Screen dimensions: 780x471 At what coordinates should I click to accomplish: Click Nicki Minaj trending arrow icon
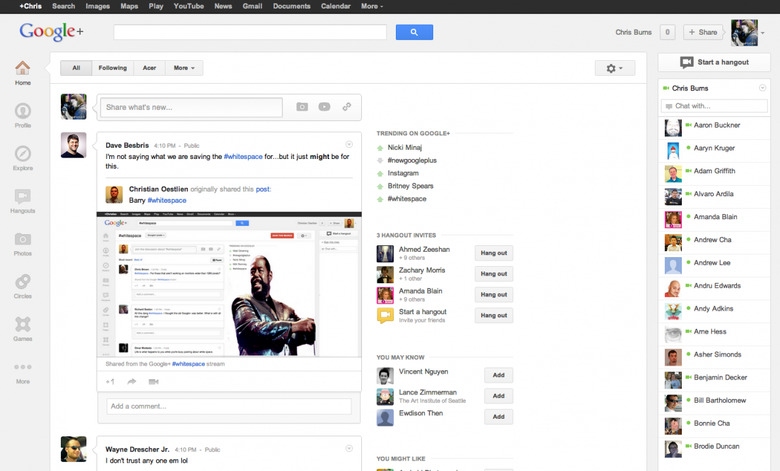pos(380,148)
